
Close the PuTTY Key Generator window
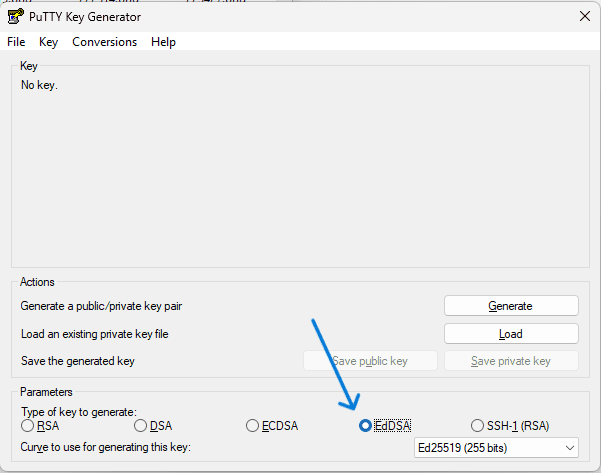583,16
